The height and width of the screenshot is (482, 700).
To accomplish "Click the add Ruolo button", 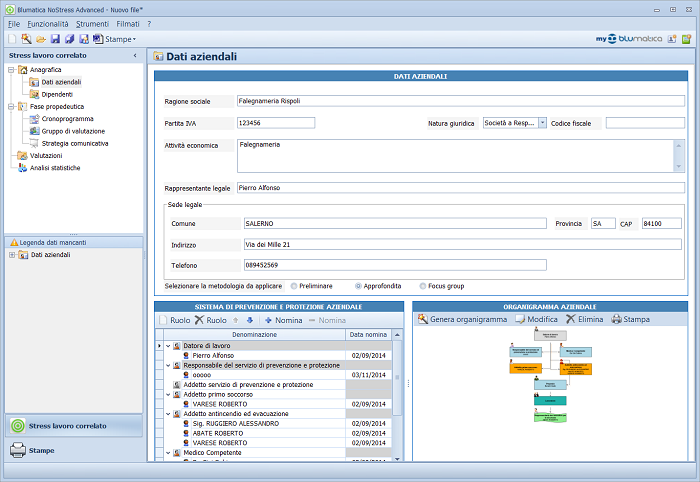I will click(175, 320).
